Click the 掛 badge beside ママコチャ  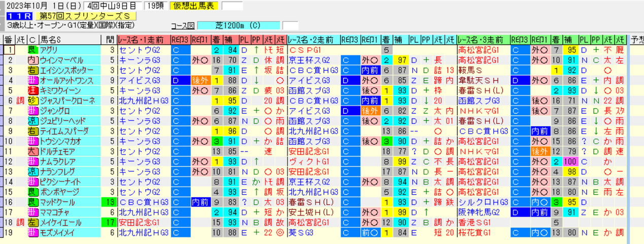tap(32, 212)
